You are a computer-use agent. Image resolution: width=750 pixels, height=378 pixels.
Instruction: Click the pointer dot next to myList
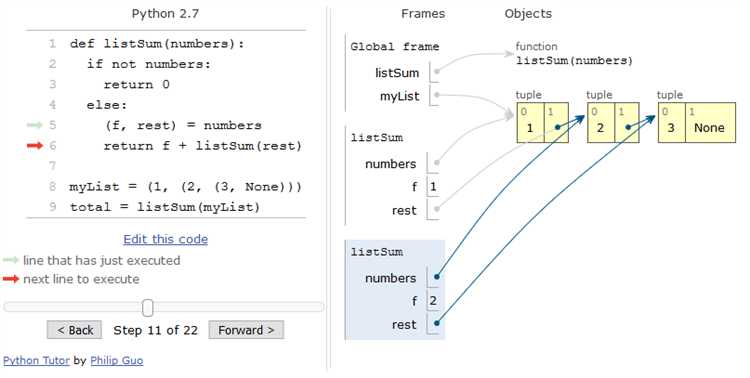coord(437,95)
